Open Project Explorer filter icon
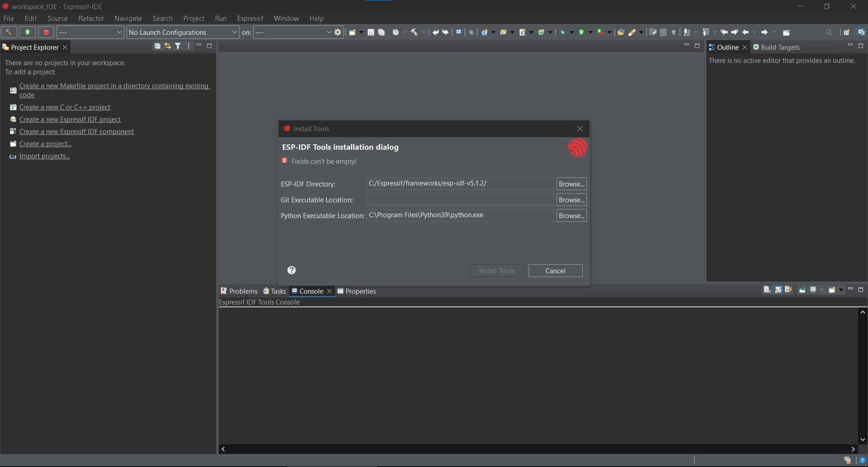The width and height of the screenshot is (868, 467). (178, 46)
